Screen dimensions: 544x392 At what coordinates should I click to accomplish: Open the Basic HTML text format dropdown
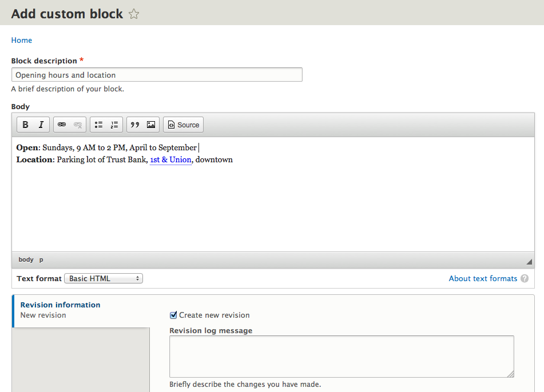tap(103, 278)
